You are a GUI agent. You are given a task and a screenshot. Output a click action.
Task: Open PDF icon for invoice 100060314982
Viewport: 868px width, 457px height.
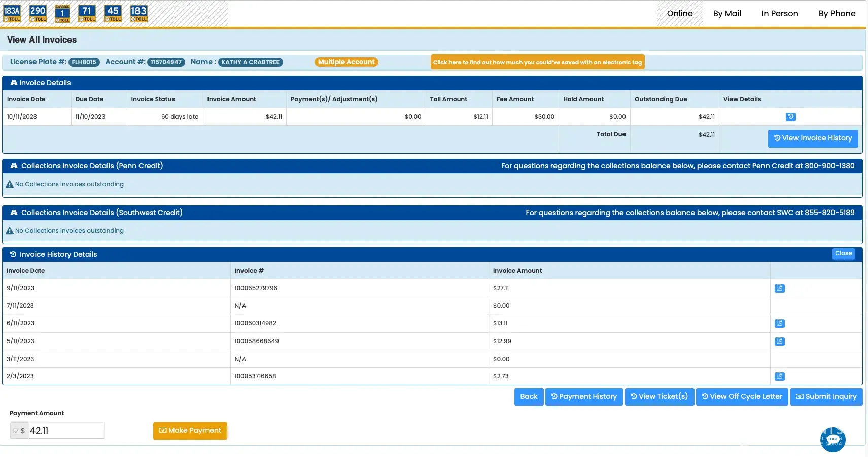(x=780, y=323)
